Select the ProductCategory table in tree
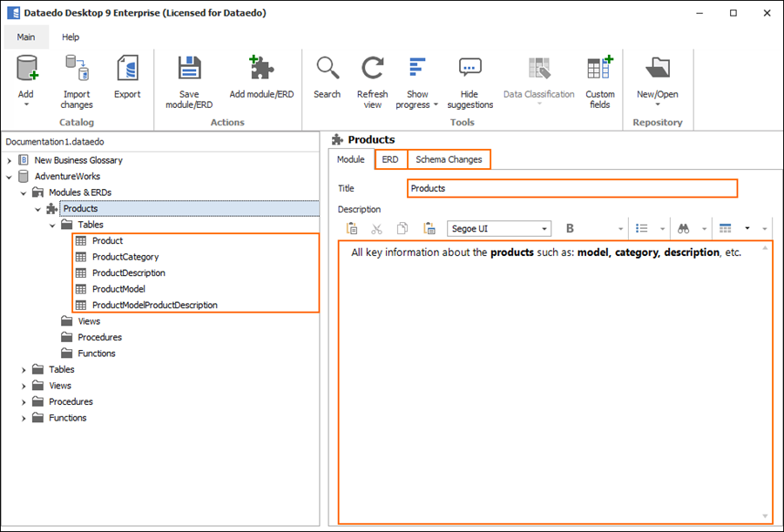784x532 pixels. [x=125, y=257]
